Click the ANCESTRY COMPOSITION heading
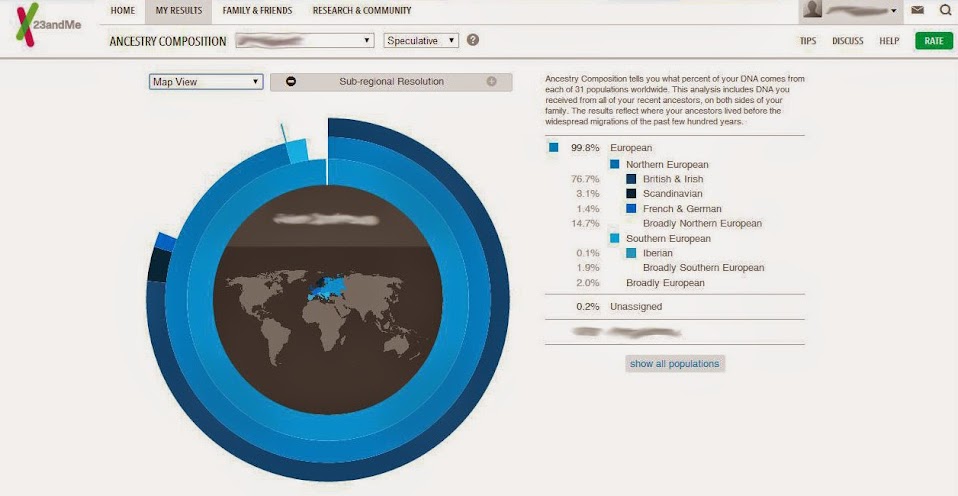The image size is (958, 496). 168,41
